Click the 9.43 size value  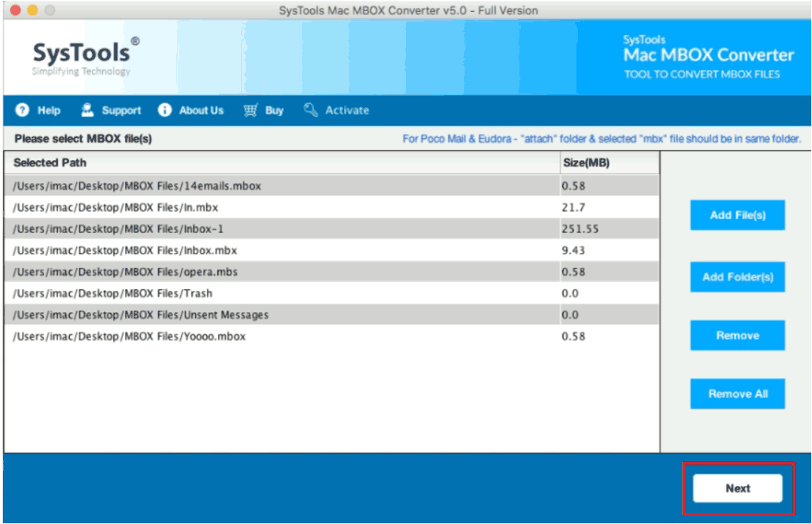pyautogui.click(x=573, y=251)
